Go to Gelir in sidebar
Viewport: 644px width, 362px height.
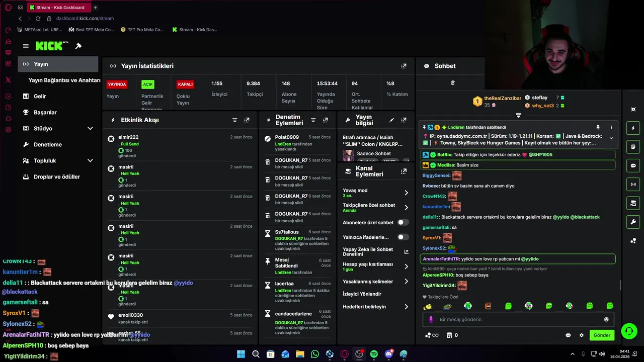(58, 96)
